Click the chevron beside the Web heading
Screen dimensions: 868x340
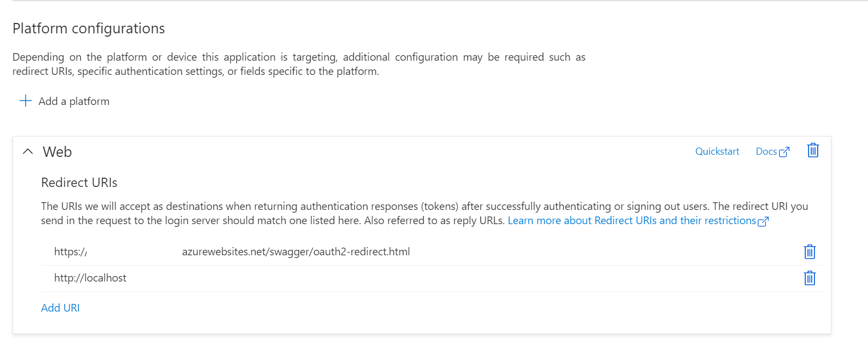click(27, 151)
